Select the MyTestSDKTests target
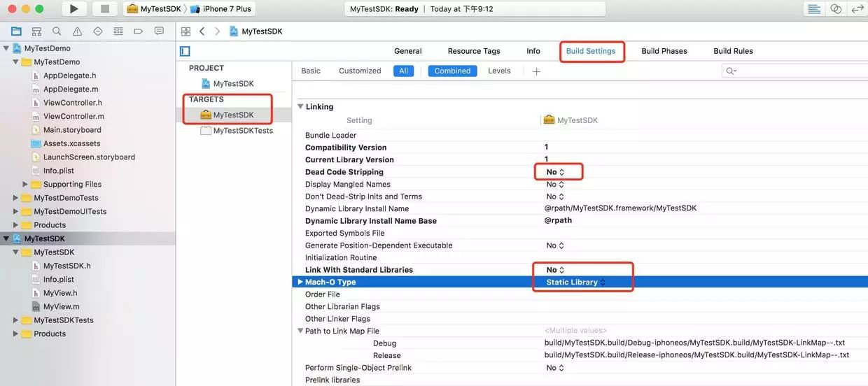Image resolution: width=868 pixels, height=386 pixels. tap(243, 131)
